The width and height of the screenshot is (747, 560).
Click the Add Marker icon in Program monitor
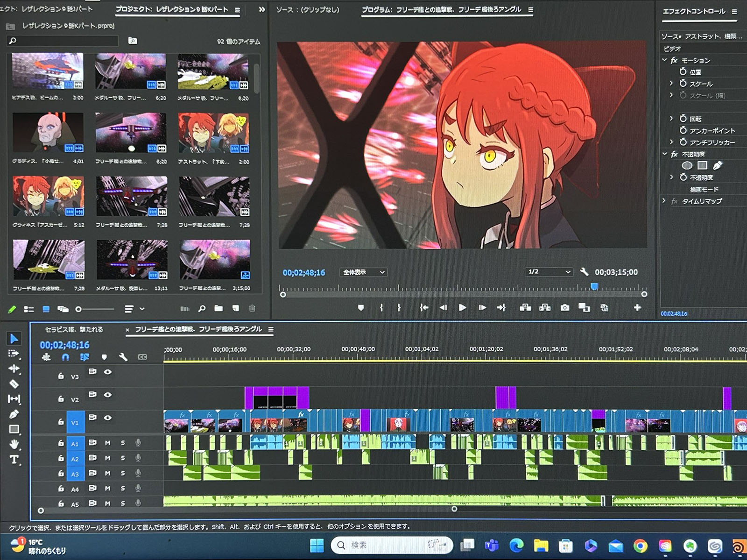[360, 308]
